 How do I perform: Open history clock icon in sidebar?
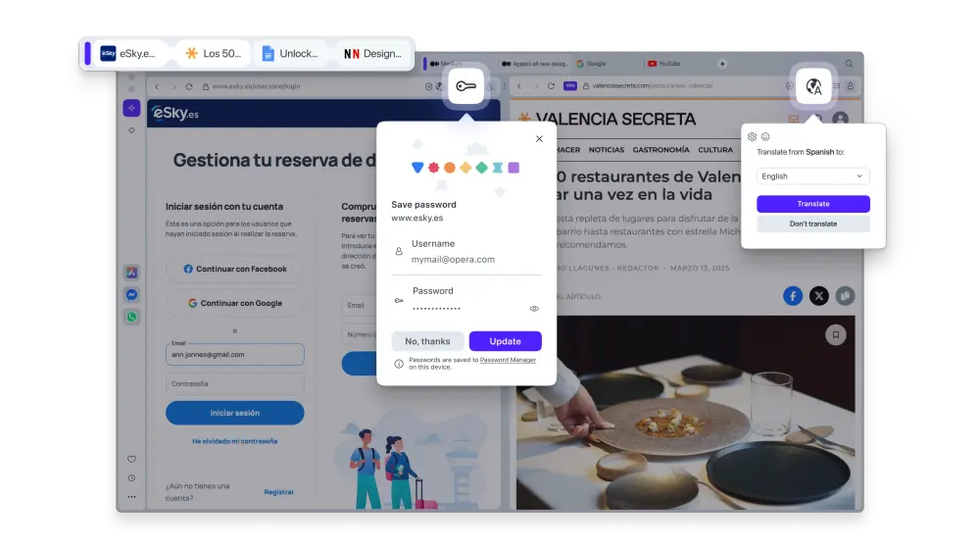(x=131, y=477)
